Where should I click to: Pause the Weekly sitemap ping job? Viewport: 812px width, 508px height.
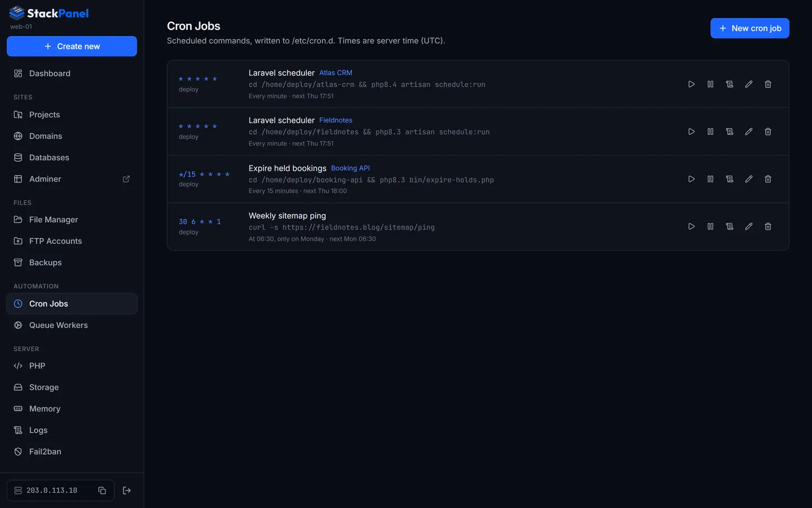(710, 226)
